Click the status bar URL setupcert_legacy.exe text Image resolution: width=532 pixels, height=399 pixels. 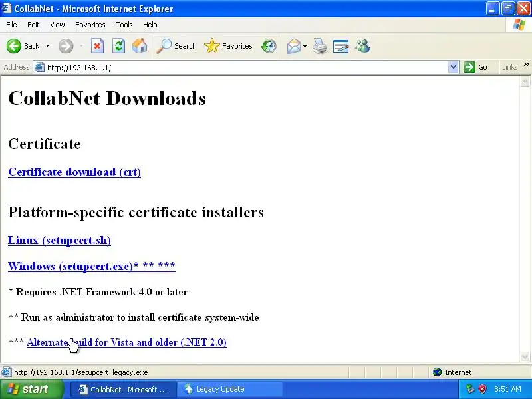[80, 372]
